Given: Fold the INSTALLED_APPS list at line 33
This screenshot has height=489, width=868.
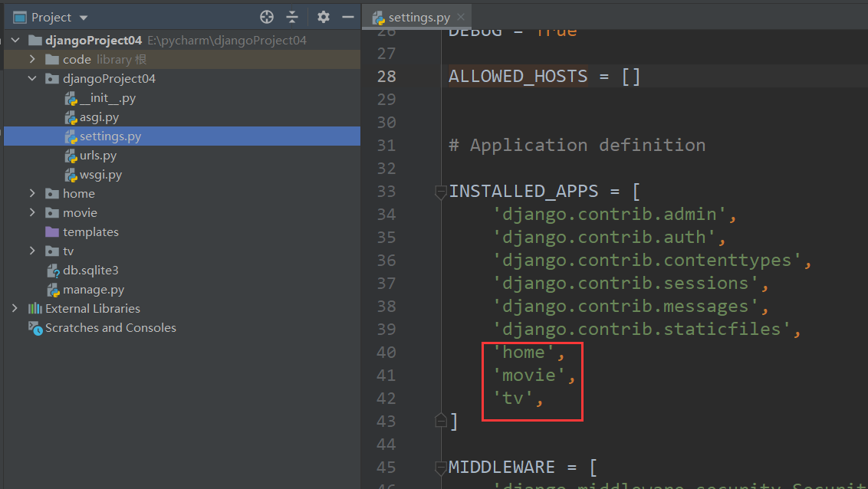Looking at the screenshot, I should coord(441,192).
